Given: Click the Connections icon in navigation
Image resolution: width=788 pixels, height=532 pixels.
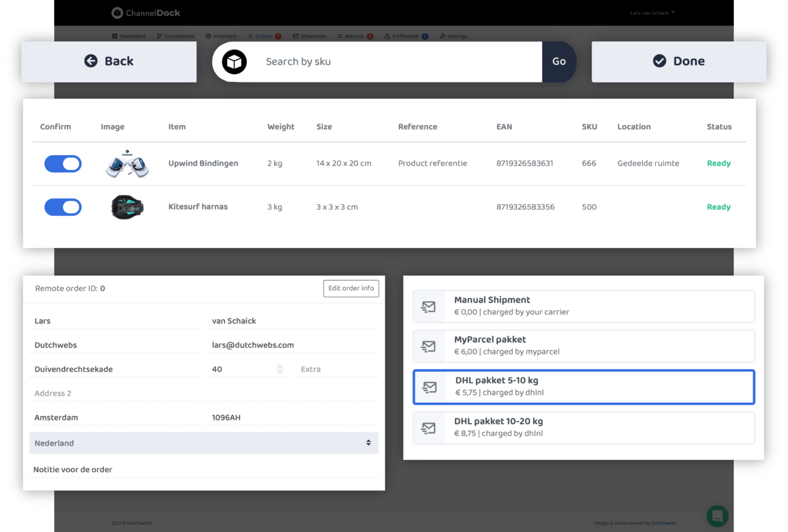Looking at the screenshot, I should [159, 36].
